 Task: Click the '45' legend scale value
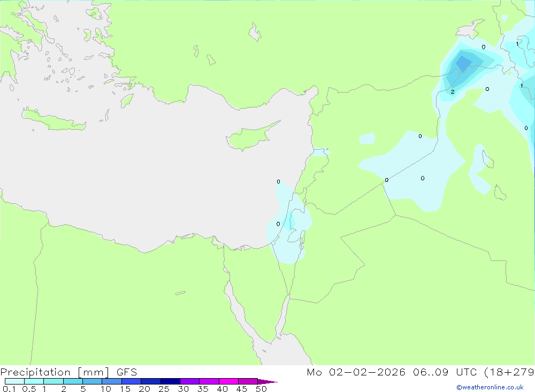(x=242, y=389)
